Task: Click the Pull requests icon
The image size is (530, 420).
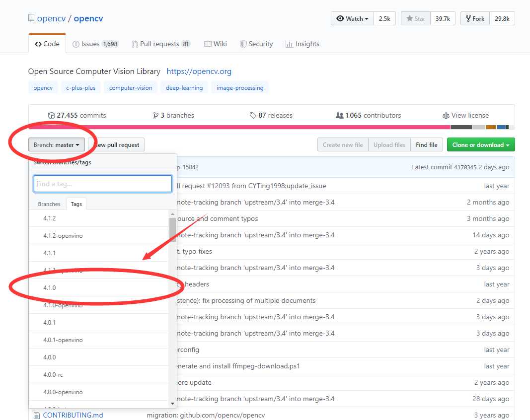Action: 135,44
